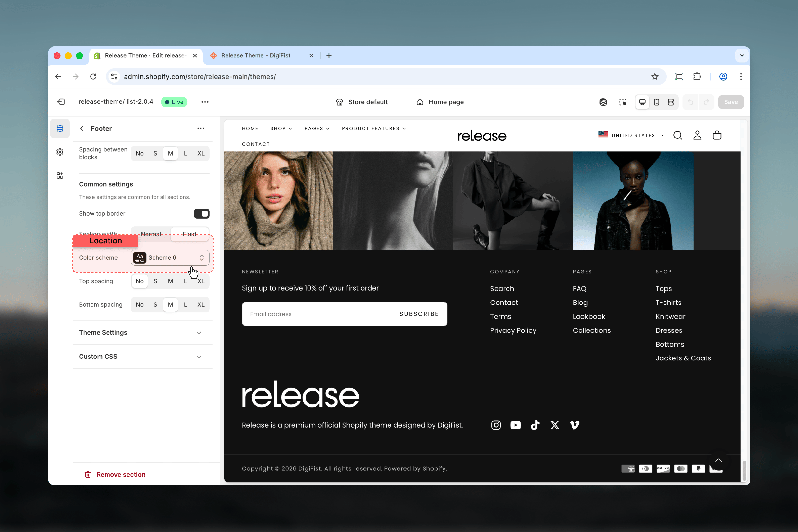Toggle Show top border switch

[201, 213]
